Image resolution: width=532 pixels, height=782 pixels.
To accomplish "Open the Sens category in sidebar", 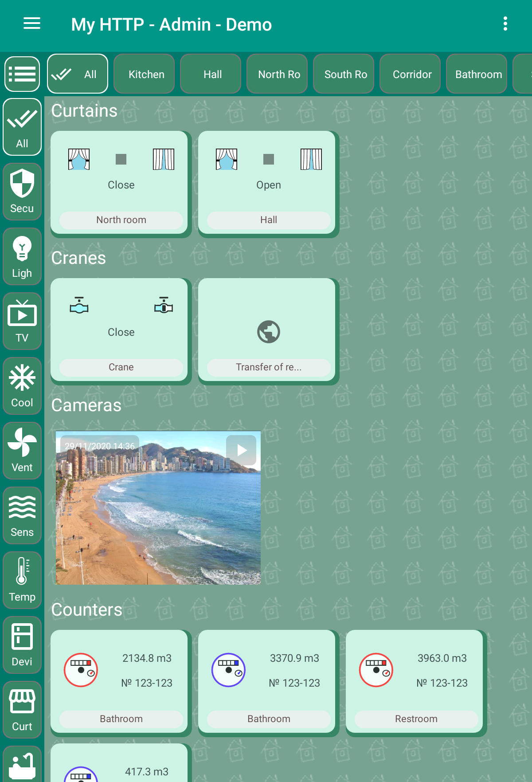I will 22,515.
